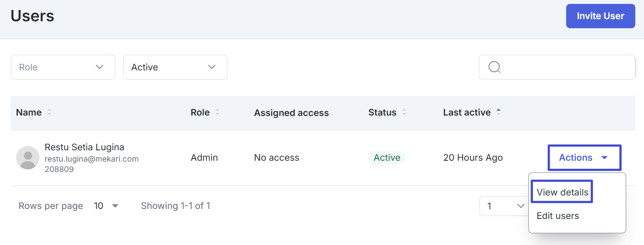Click the user avatar icon
Screen dimensions: 644x245
tap(28, 158)
